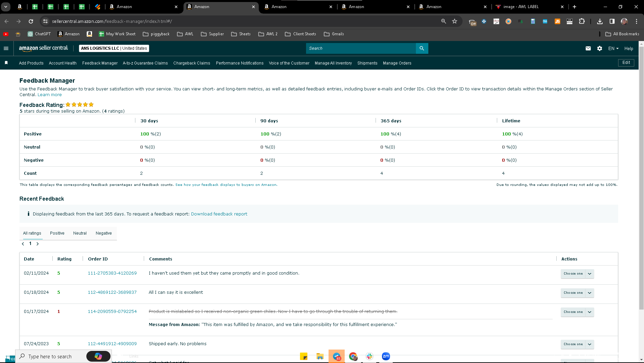Click the Help link in the header
This screenshot has width=644, height=363.
pos(629,48)
